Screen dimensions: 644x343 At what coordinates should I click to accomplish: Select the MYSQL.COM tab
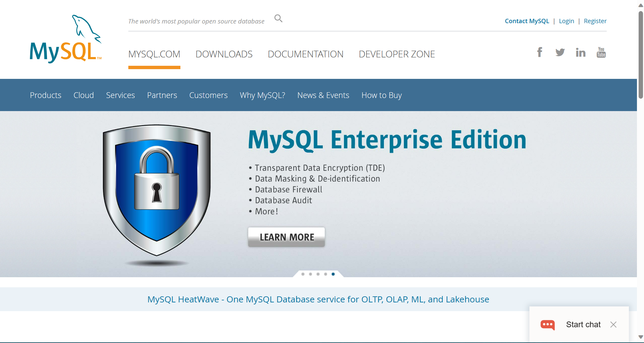click(154, 54)
